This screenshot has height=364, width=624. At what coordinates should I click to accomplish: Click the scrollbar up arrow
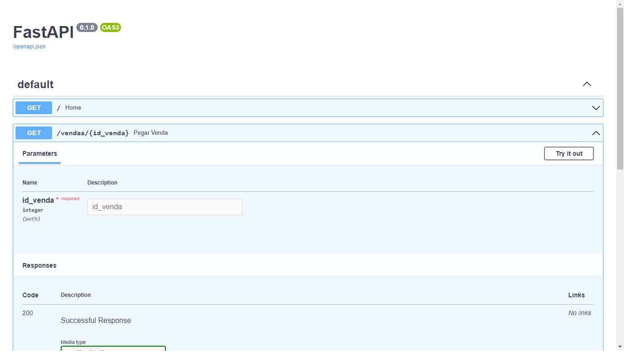click(620, 4)
